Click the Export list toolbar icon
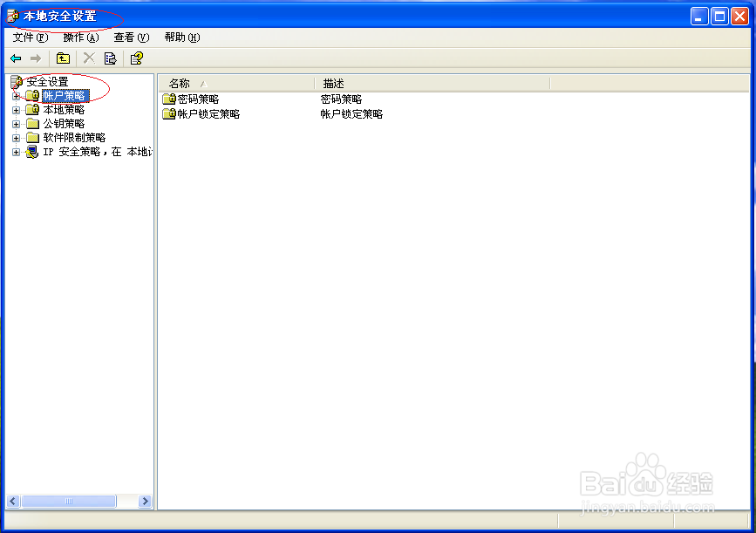 111,58
